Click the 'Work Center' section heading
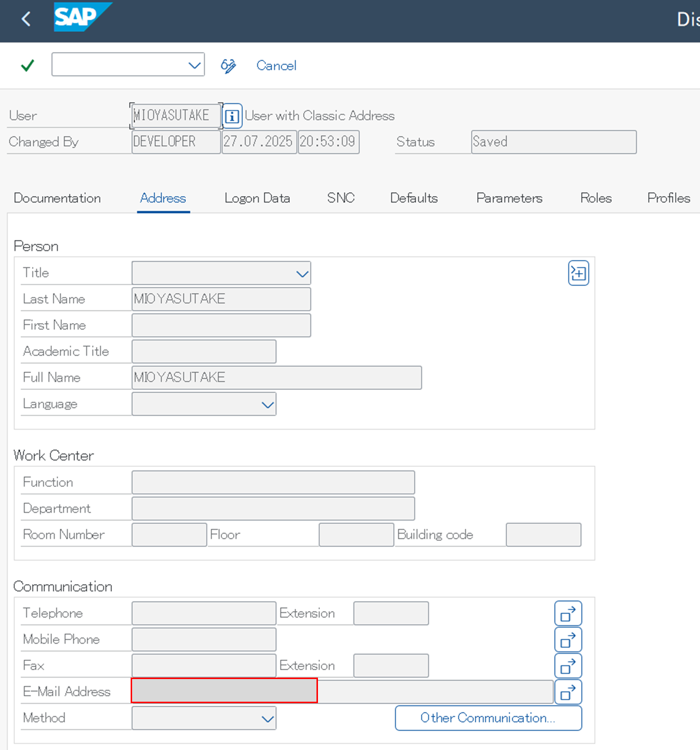This screenshot has width=700, height=750. click(x=54, y=455)
